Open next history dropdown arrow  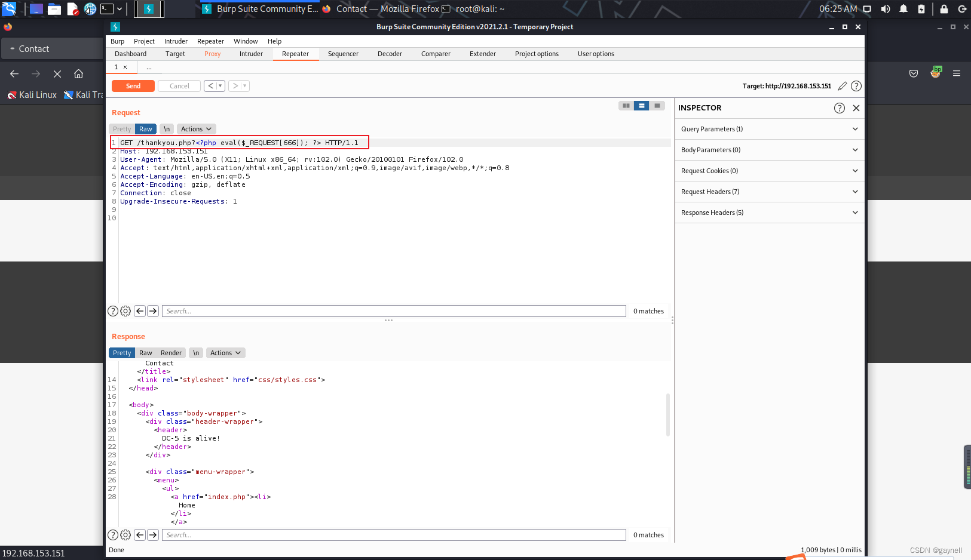click(245, 86)
